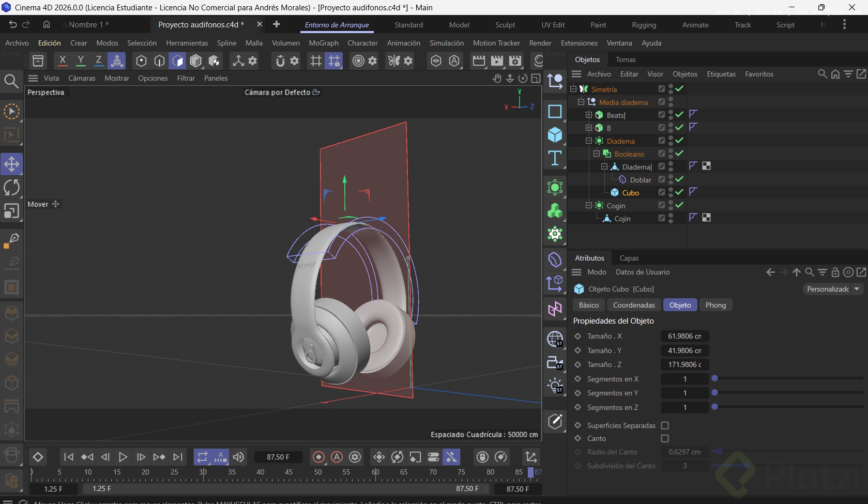Enable Superficies Separadas checkbox
The image size is (868, 504).
pos(665,425)
